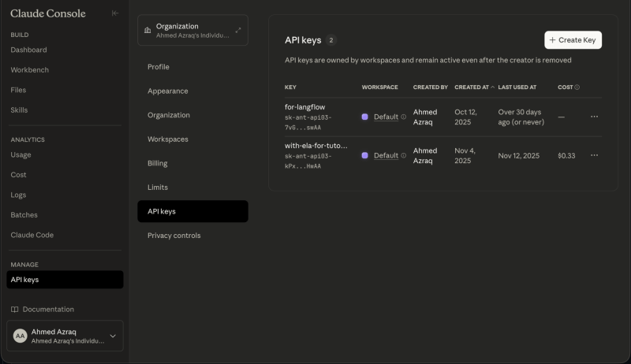Open Appearance settings
The height and width of the screenshot is (364, 631).
[x=168, y=91]
